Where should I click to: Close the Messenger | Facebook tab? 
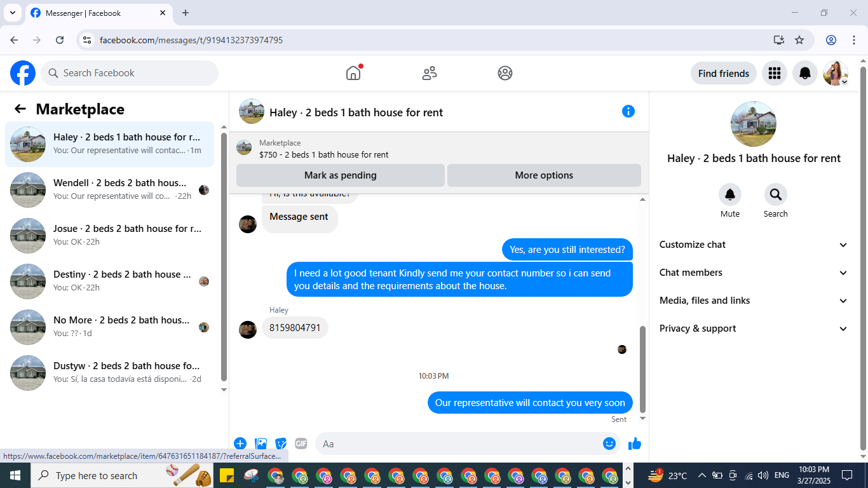[163, 13]
